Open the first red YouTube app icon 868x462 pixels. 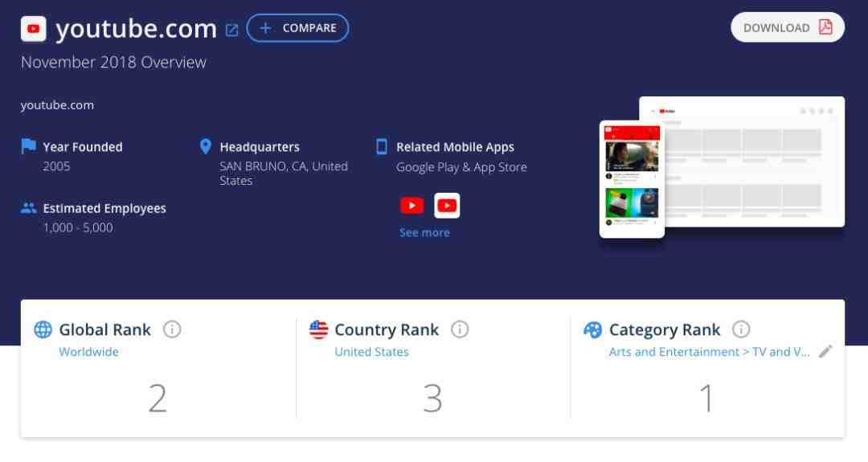411,206
